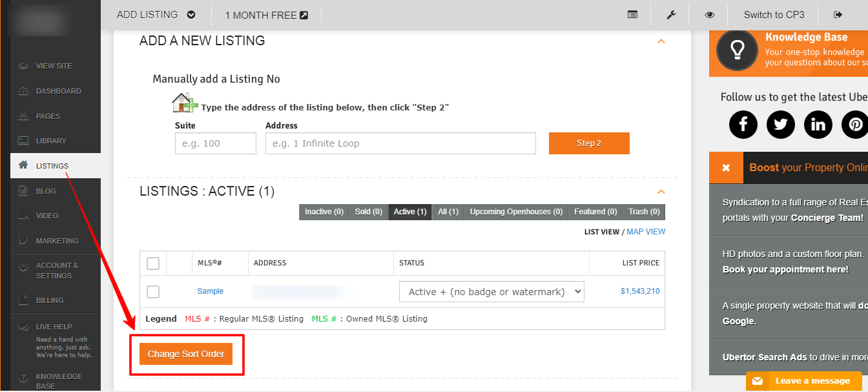This screenshot has height=392, width=868.
Task: Click the Billing file icon in sidebar
Action: 23,300
